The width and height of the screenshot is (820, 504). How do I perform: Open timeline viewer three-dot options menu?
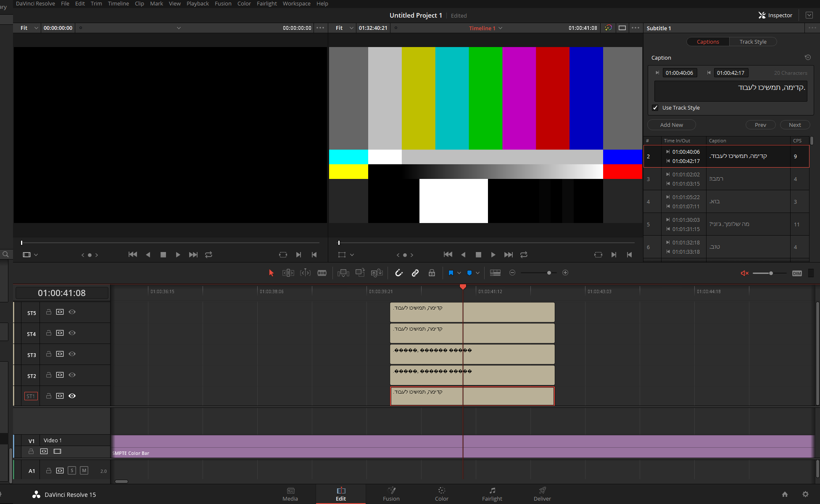[635, 28]
